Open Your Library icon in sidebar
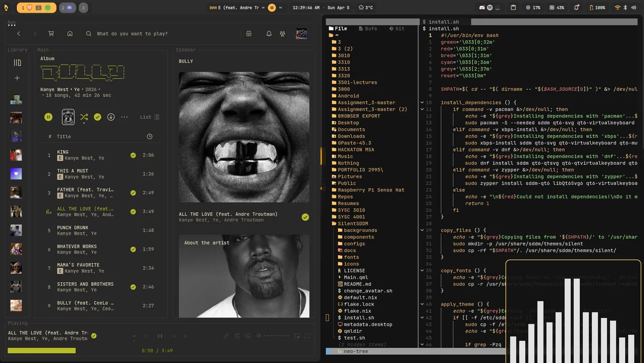 click(17, 62)
